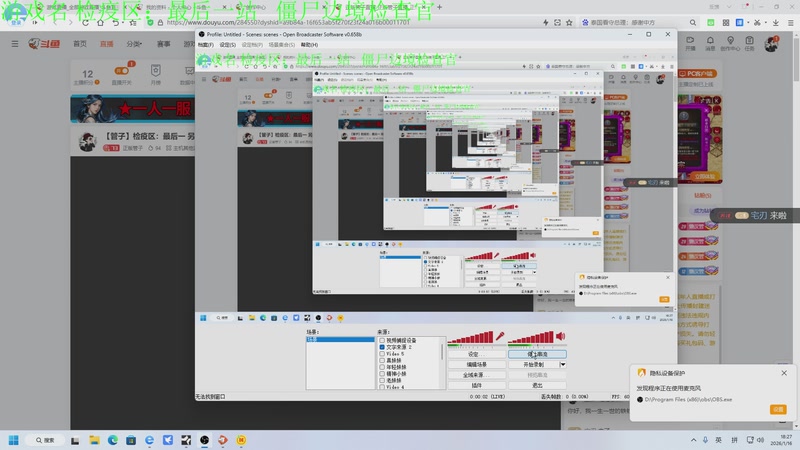The width and height of the screenshot is (800, 450).
Task: Switch to OBS icon on the taskbar
Action: coord(204,440)
